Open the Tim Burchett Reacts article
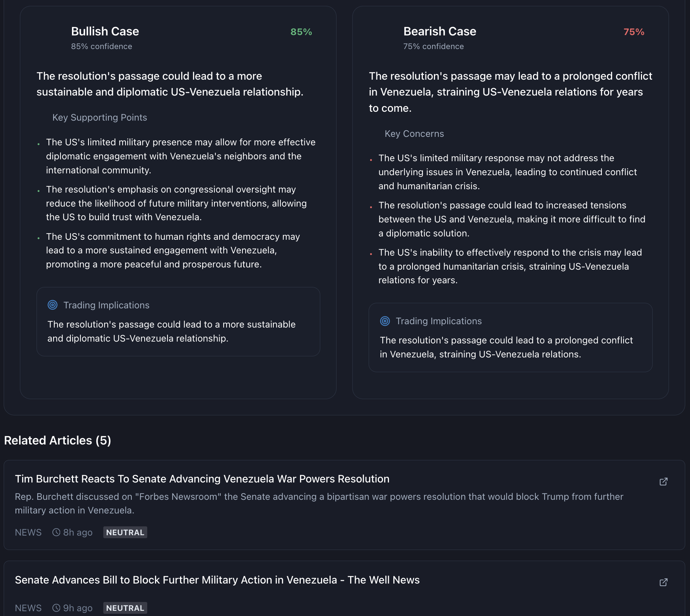The height and width of the screenshot is (616, 690). 202,479
